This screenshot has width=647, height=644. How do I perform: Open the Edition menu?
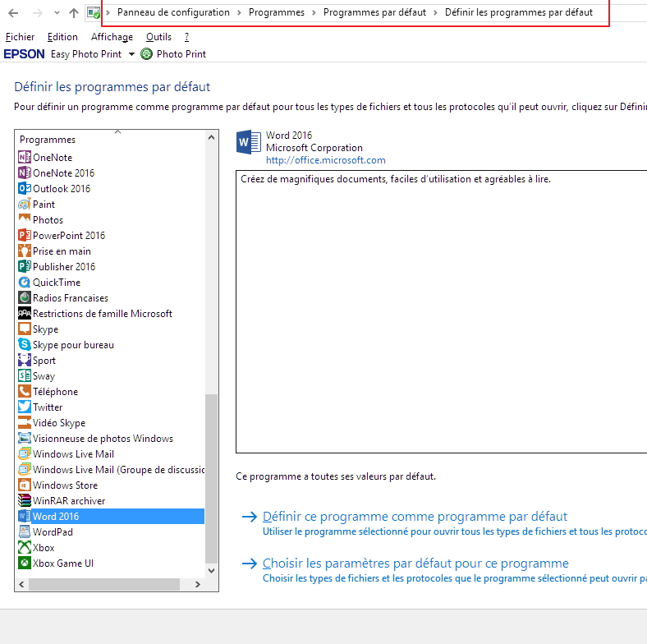click(x=62, y=37)
